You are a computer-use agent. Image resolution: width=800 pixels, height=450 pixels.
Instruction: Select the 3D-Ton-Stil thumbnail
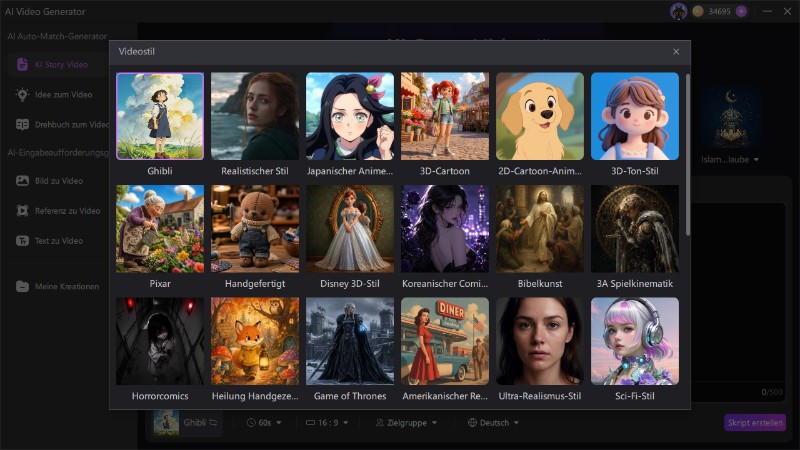coord(635,116)
